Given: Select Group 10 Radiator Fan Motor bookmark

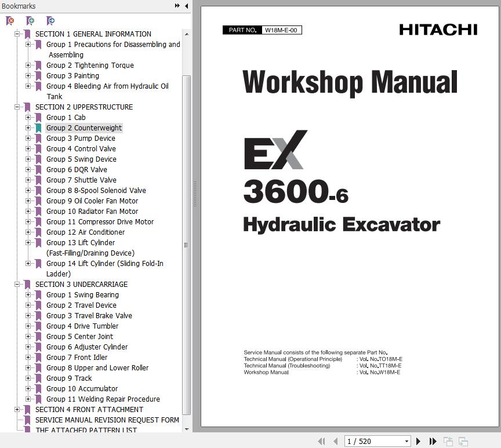Looking at the screenshot, I should [x=92, y=212].
